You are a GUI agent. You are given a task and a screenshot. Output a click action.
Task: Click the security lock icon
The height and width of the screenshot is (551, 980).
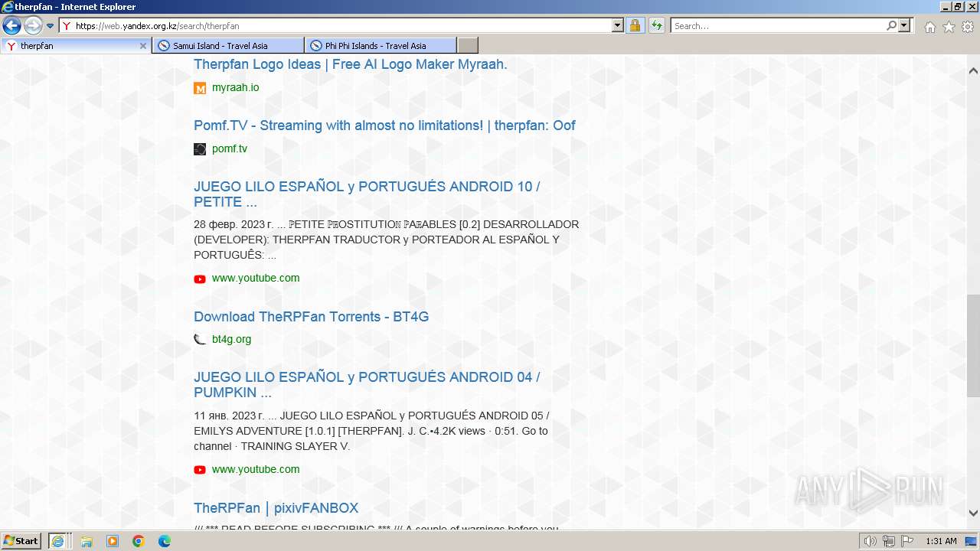click(635, 26)
